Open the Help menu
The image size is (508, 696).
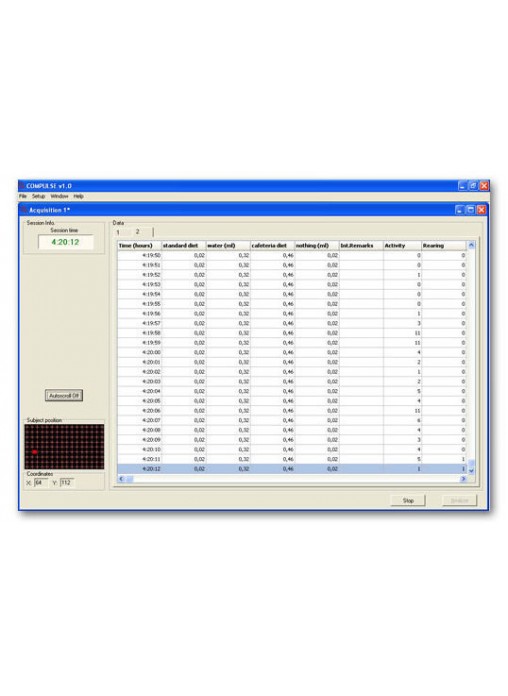(79, 196)
